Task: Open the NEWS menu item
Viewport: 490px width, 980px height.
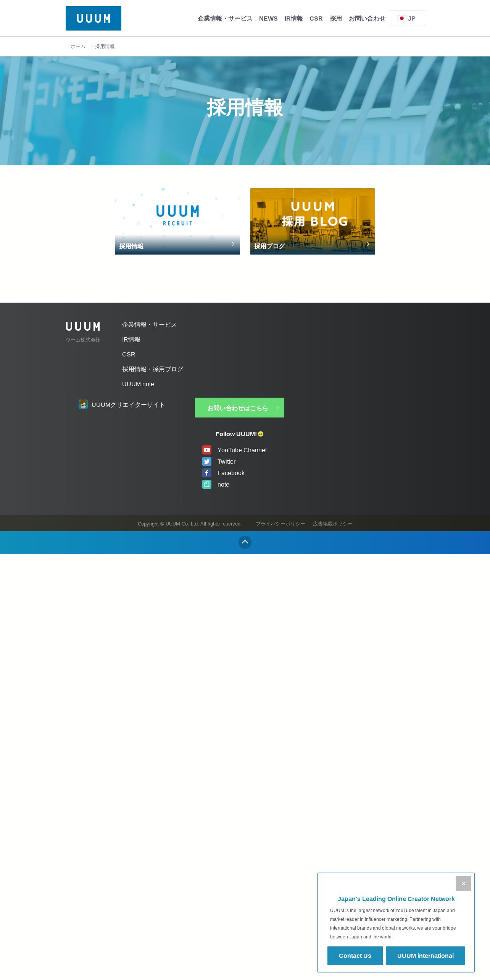Action: [268, 18]
